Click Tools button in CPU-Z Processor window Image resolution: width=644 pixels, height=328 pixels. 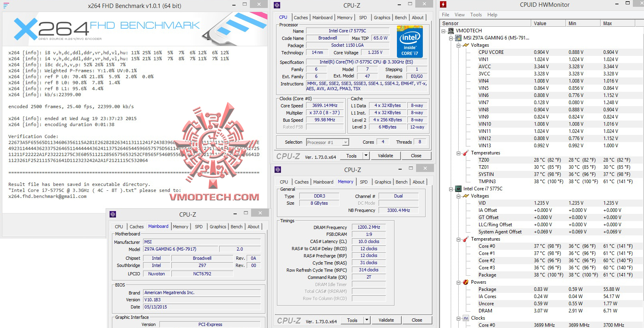[x=351, y=156]
